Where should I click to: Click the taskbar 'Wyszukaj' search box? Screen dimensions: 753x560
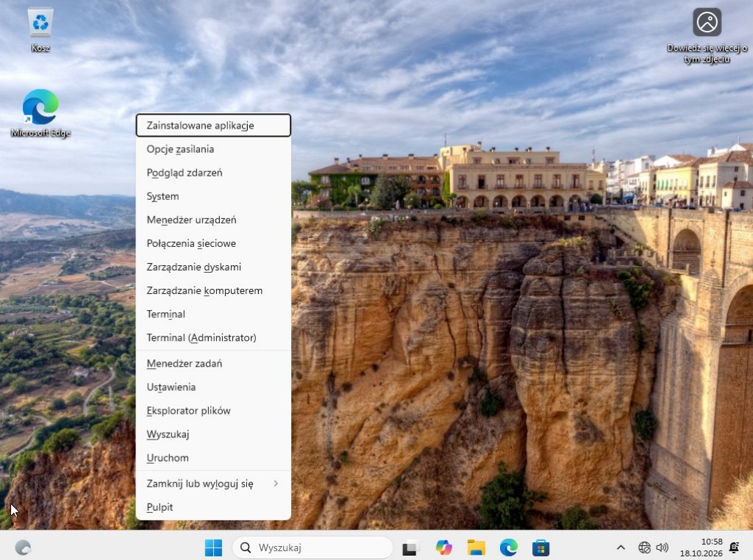coord(313,548)
